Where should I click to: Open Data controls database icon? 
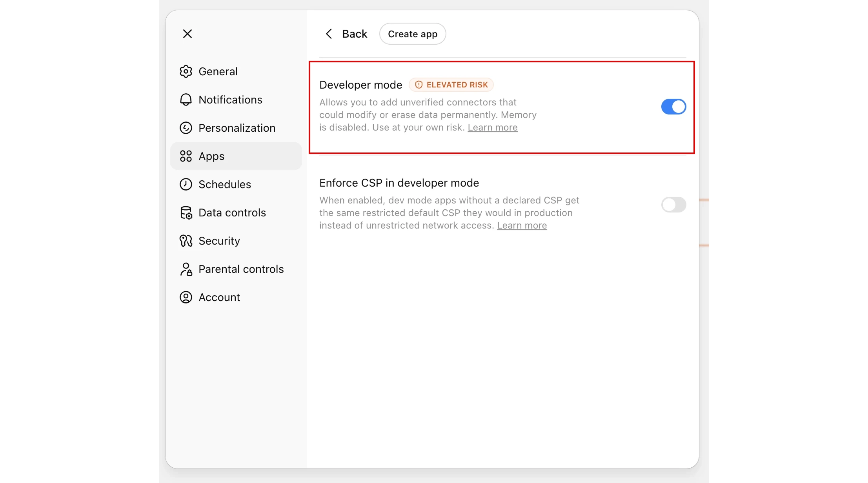(x=186, y=212)
